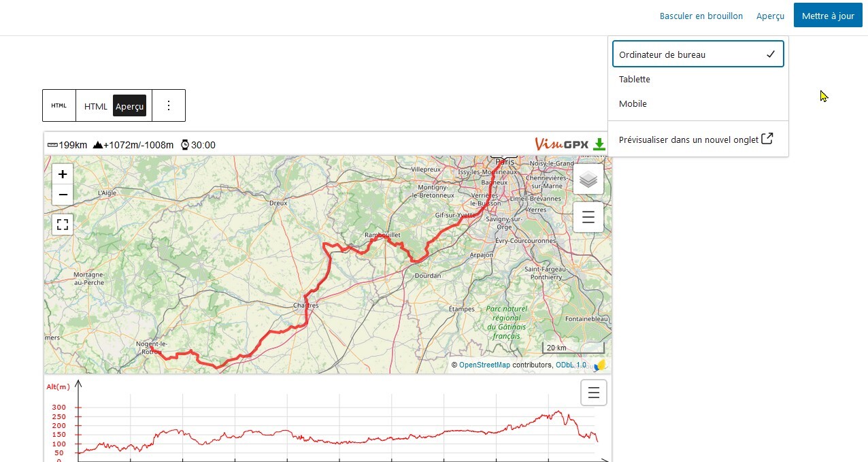Download the GPX track with green arrow
The width and height of the screenshot is (868, 462).
[599, 144]
